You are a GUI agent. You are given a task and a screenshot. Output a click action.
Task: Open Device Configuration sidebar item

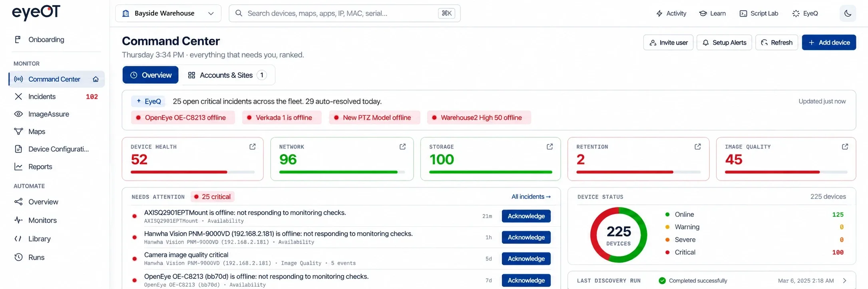click(56, 149)
